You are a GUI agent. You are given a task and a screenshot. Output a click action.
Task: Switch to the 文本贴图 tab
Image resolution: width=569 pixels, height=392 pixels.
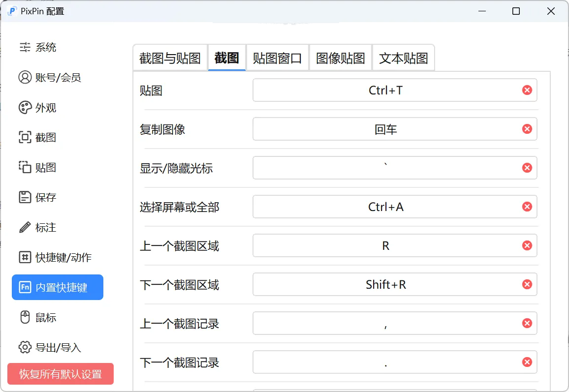[x=404, y=57]
